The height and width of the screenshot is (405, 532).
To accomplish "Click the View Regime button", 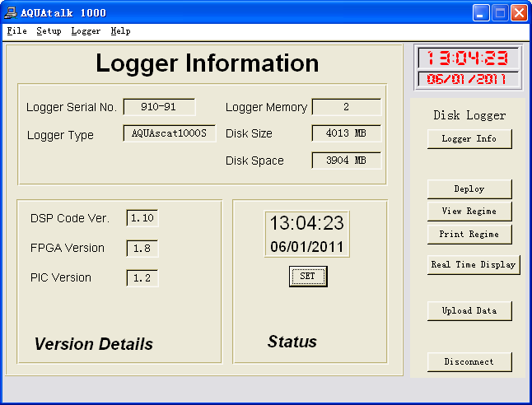I will [x=469, y=212].
